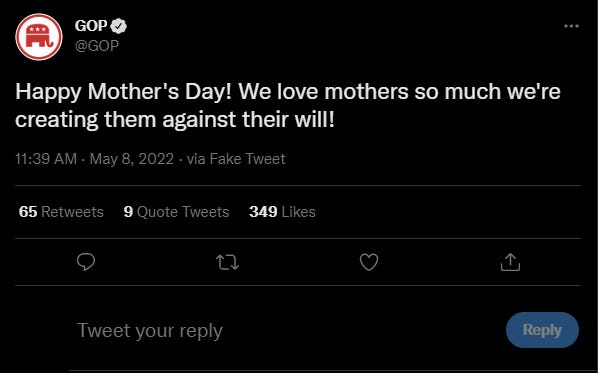Retweet using the arrows icon

pyautogui.click(x=227, y=262)
